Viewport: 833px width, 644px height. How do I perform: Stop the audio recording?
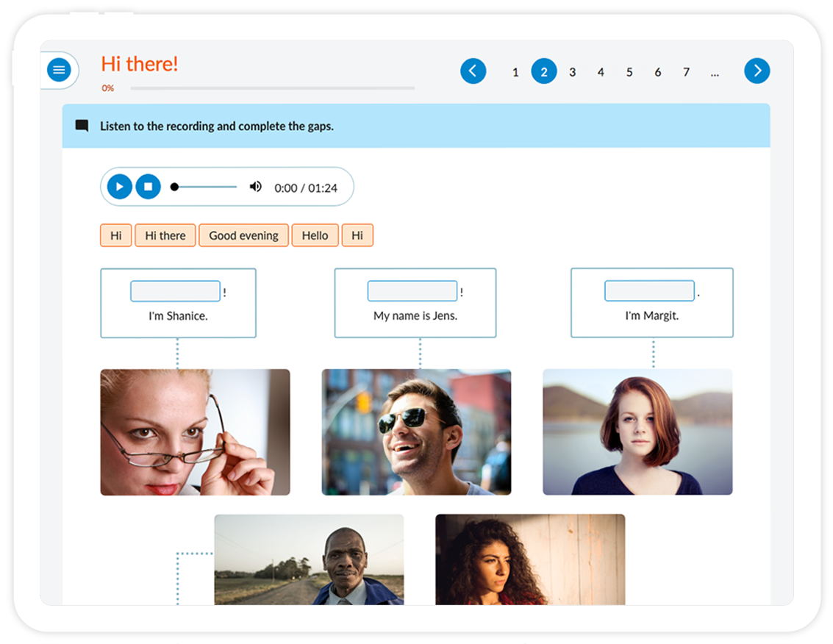(148, 187)
